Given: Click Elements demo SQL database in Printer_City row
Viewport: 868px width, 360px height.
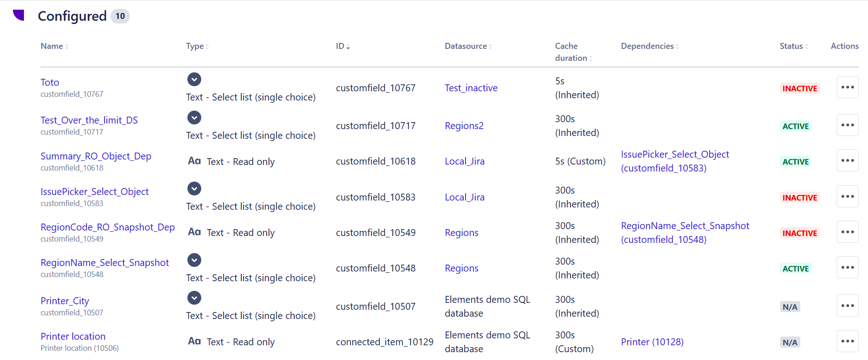Looking at the screenshot, I should pyautogui.click(x=488, y=307).
